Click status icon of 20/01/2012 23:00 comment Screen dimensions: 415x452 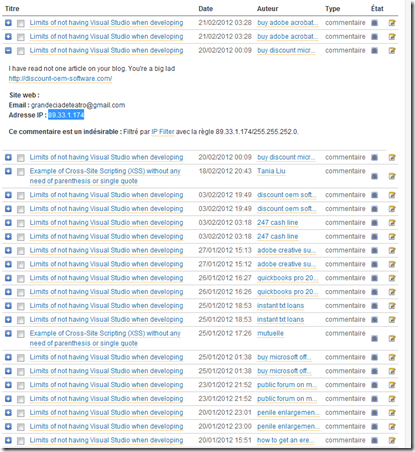pyautogui.click(x=375, y=427)
